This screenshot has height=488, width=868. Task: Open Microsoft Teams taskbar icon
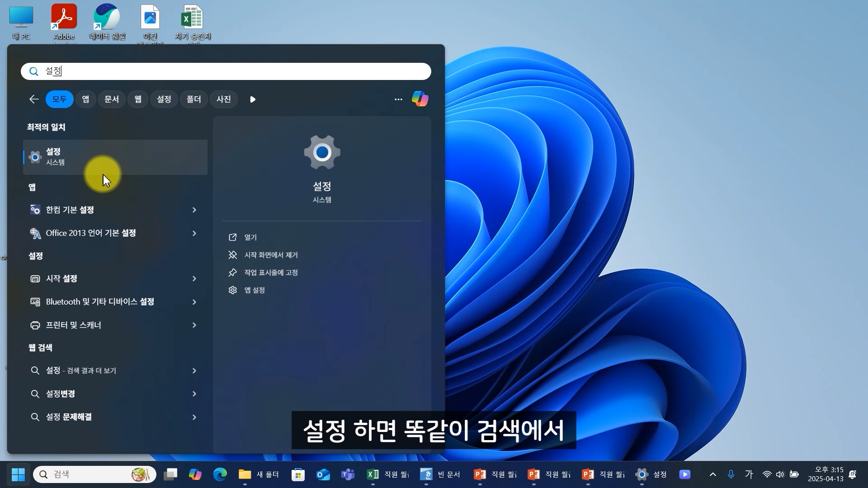pyautogui.click(x=348, y=474)
